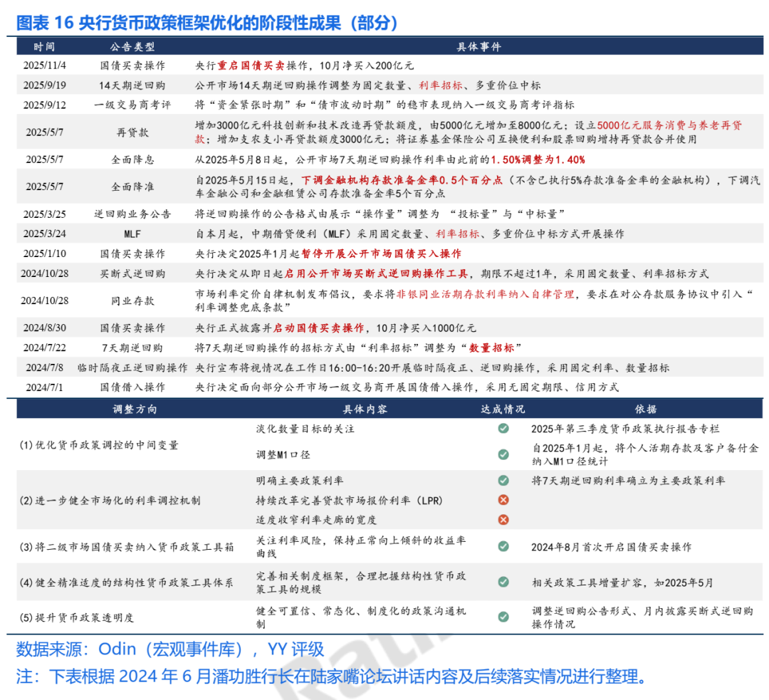Click the red cross beside 适度收窄利率走廊的宽度

(503, 520)
